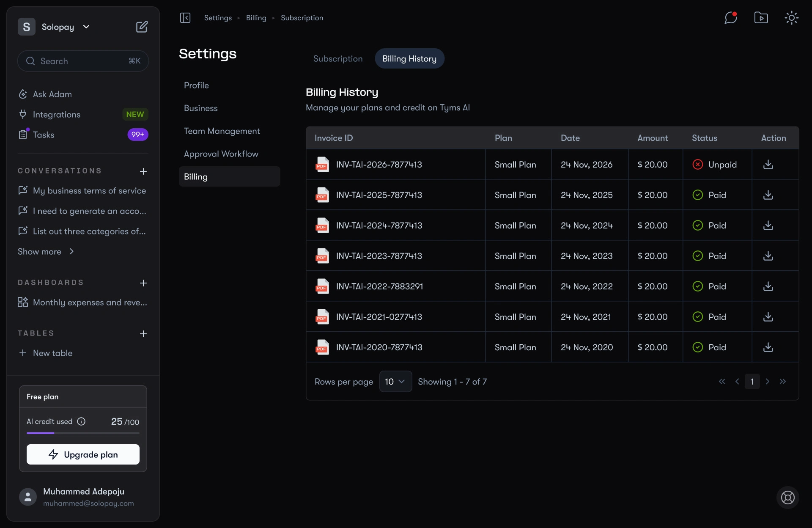Collapse the sidebar using the panel icon
Screen dimensions: 812x528
pos(185,18)
